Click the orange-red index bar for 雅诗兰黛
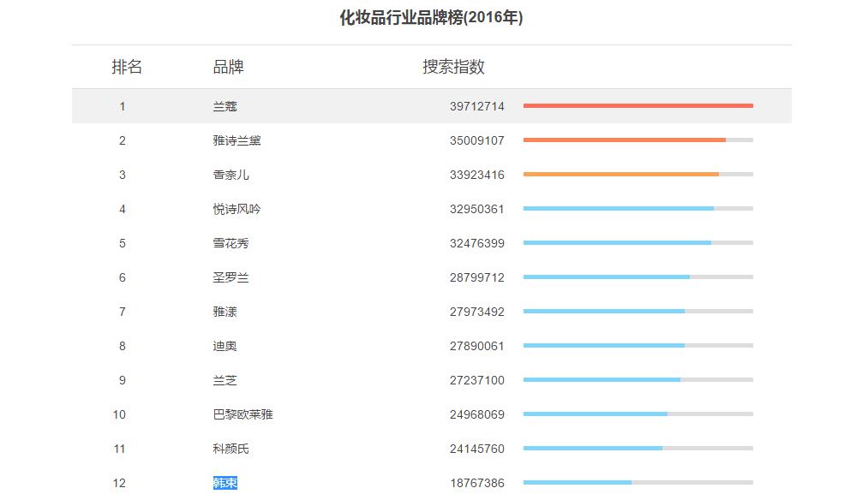 [x=625, y=140]
